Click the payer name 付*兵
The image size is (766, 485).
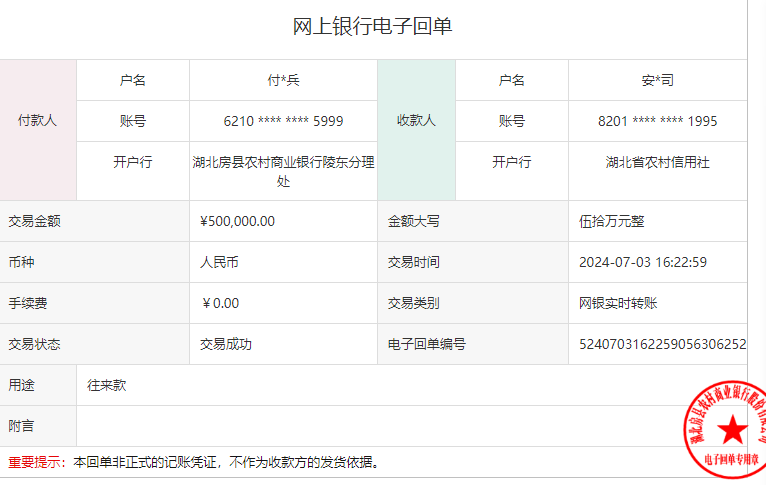click(x=283, y=80)
